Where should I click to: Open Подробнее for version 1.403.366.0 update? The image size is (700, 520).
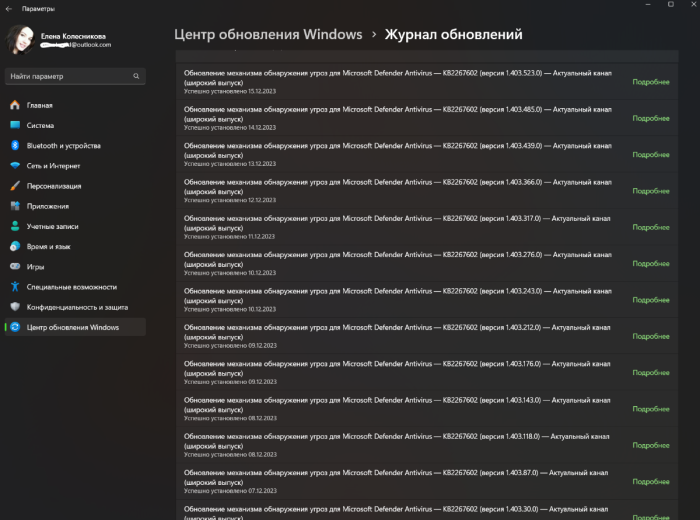tap(650, 191)
